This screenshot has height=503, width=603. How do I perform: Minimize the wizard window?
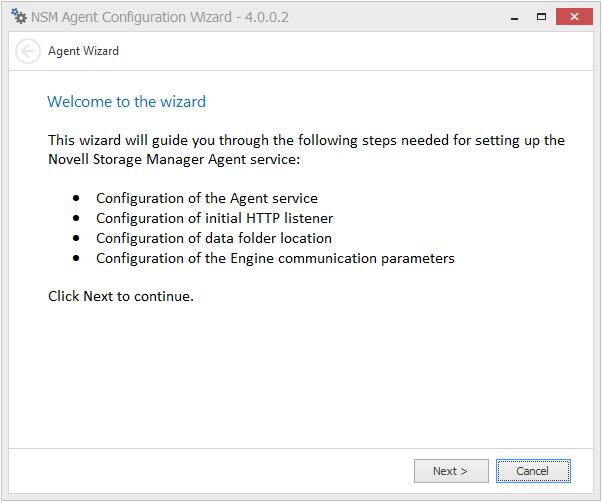click(x=513, y=17)
